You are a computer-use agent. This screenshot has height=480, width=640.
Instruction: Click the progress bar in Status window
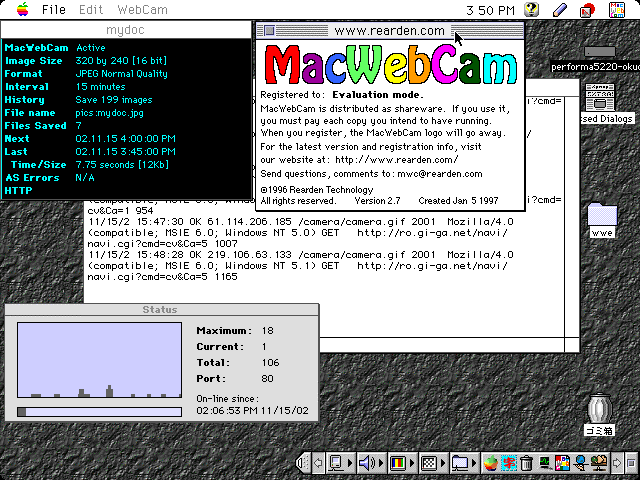pyautogui.click(x=100, y=411)
